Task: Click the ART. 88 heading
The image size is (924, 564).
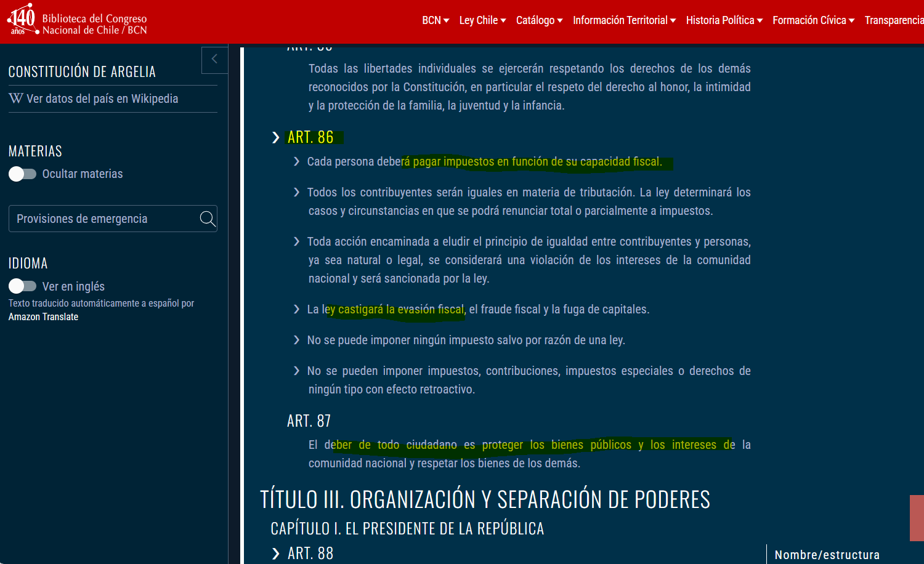Action: tap(310, 554)
